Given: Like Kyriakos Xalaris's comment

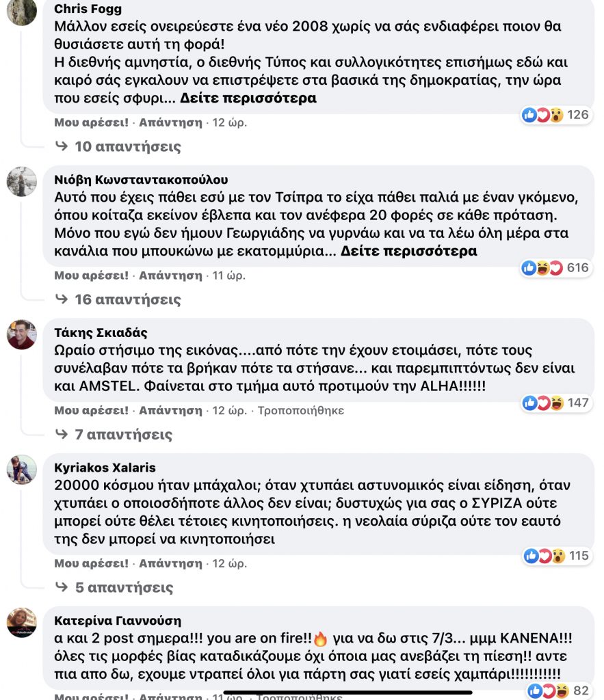Looking at the screenshot, I should [x=92, y=564].
